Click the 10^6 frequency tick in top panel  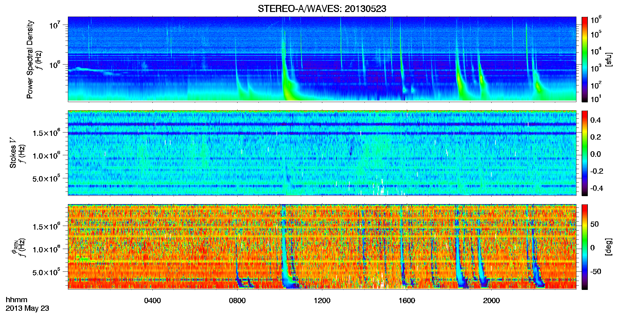pos(55,64)
